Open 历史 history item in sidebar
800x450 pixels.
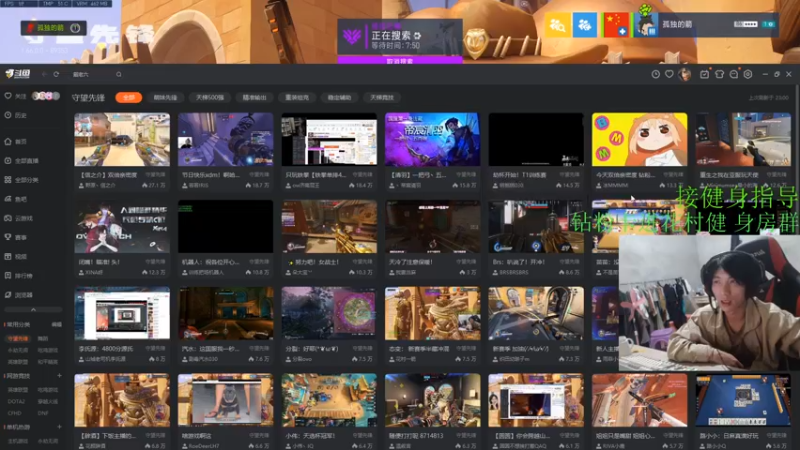tap(15, 115)
